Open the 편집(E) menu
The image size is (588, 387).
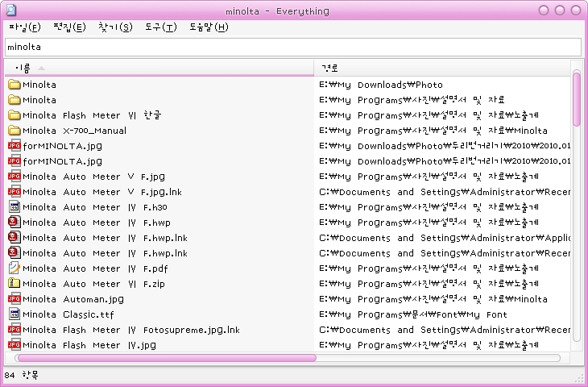point(69,27)
